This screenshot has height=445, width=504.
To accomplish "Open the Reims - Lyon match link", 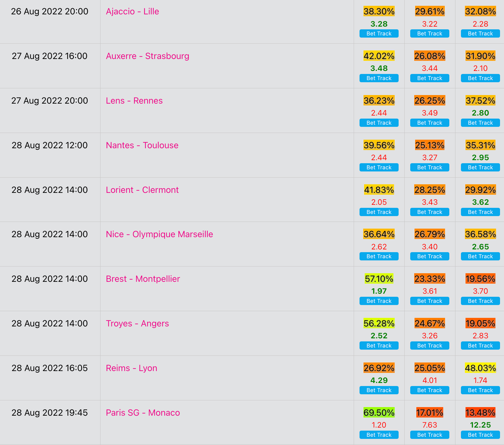I will pos(131,368).
